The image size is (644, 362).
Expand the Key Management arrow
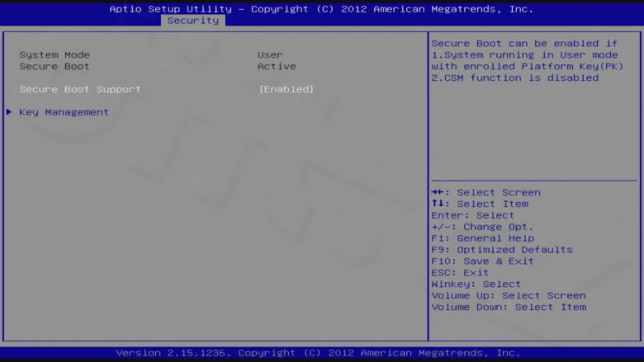click(x=9, y=112)
